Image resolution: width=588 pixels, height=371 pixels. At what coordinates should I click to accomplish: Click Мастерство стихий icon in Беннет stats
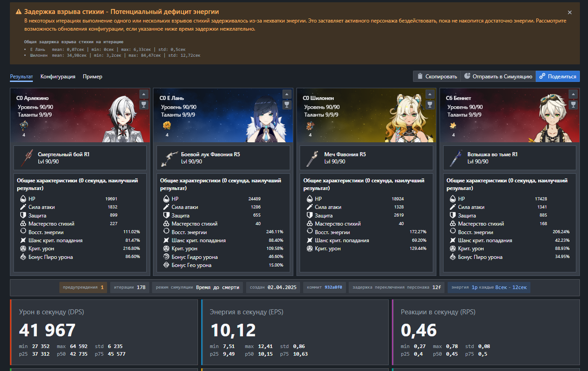453,224
